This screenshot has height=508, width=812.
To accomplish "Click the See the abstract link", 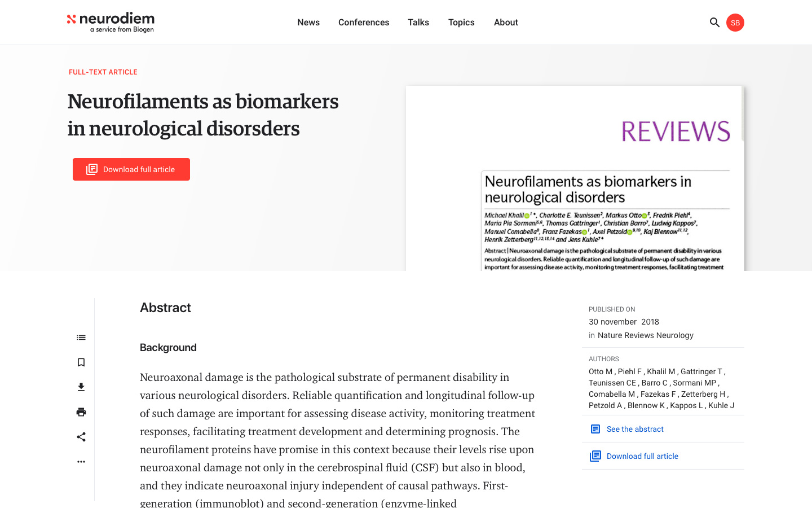I will pyautogui.click(x=634, y=429).
